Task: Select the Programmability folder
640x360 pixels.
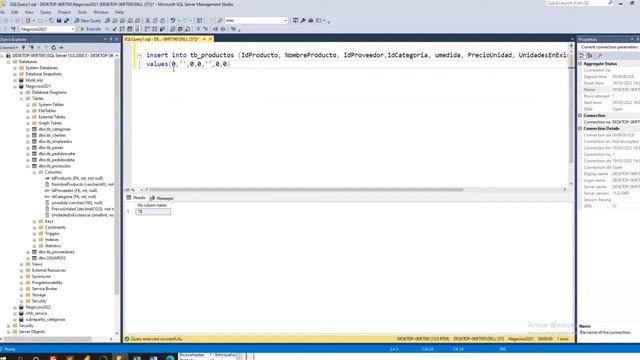Action: 47,282
